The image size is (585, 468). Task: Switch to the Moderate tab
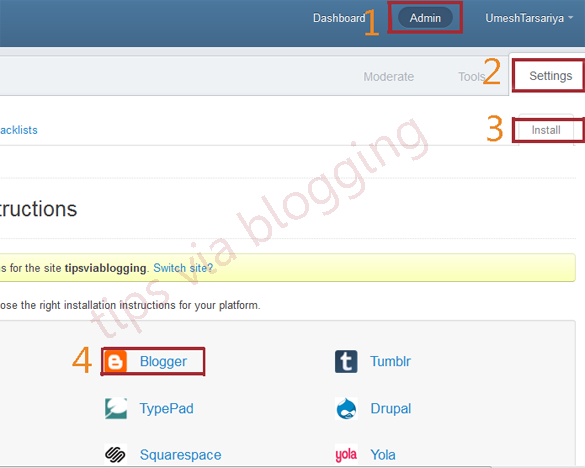[388, 77]
